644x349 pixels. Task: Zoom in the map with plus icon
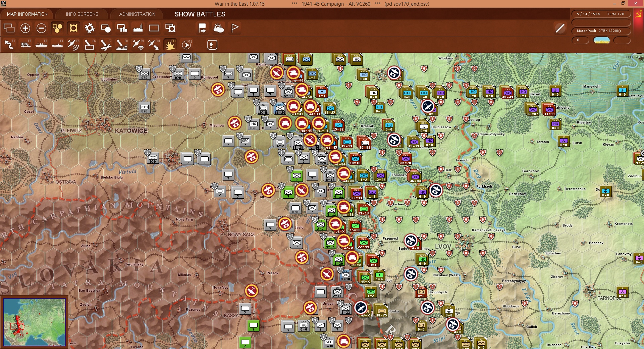pyautogui.click(x=25, y=28)
